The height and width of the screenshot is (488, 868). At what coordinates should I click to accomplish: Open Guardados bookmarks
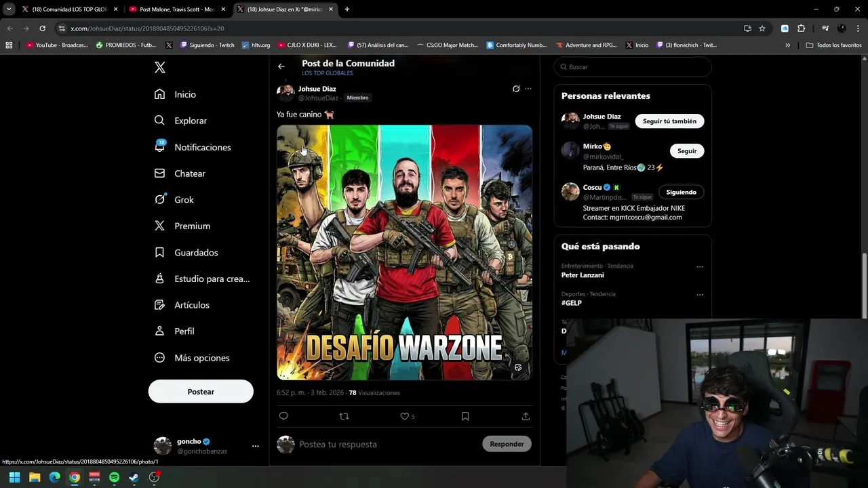[186, 252]
